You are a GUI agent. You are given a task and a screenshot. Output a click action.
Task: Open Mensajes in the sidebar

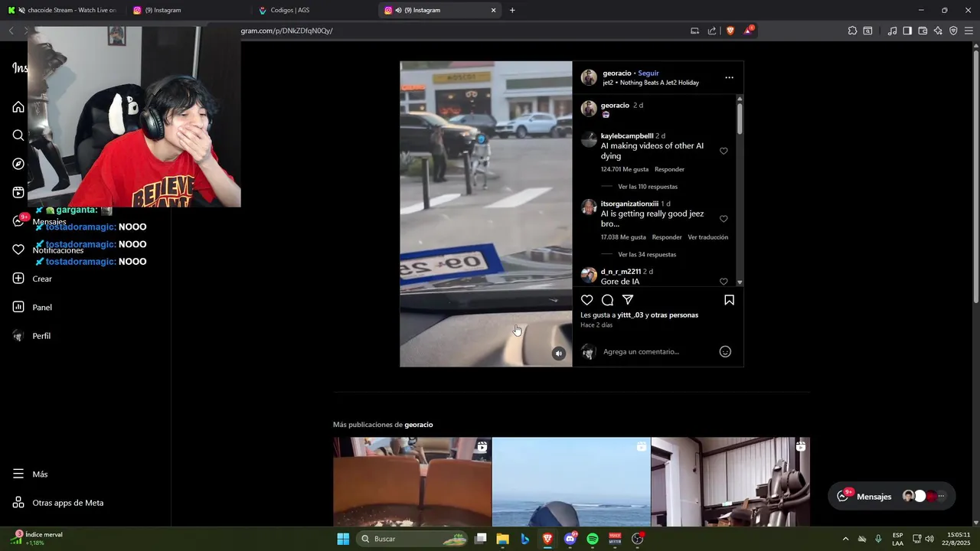coord(38,221)
